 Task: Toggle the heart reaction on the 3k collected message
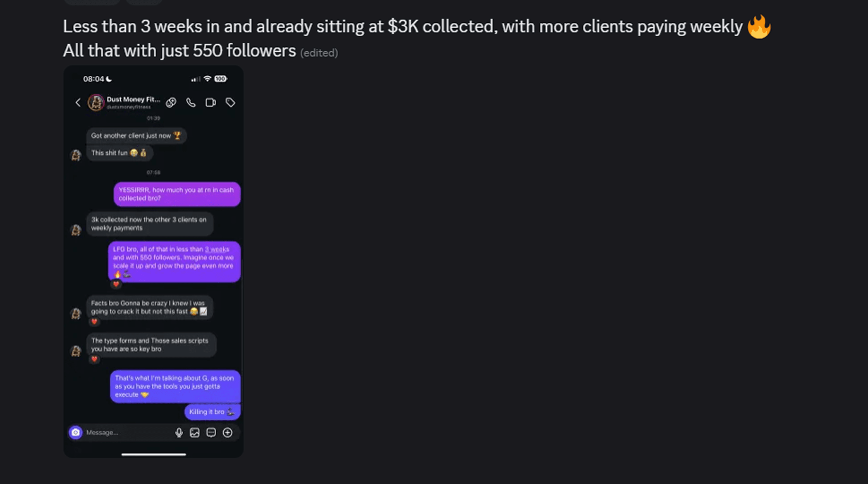(x=116, y=284)
